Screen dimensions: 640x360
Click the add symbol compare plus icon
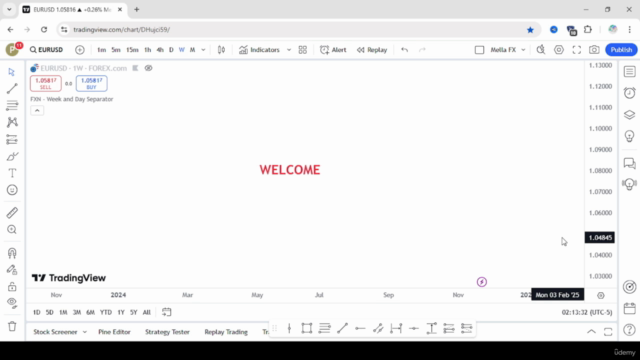tap(80, 50)
